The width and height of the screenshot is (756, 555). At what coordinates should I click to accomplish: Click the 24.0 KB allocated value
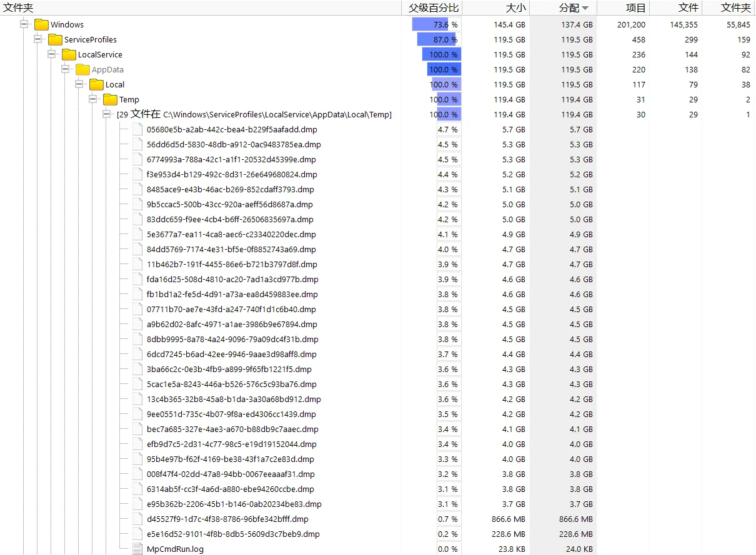coord(579,549)
